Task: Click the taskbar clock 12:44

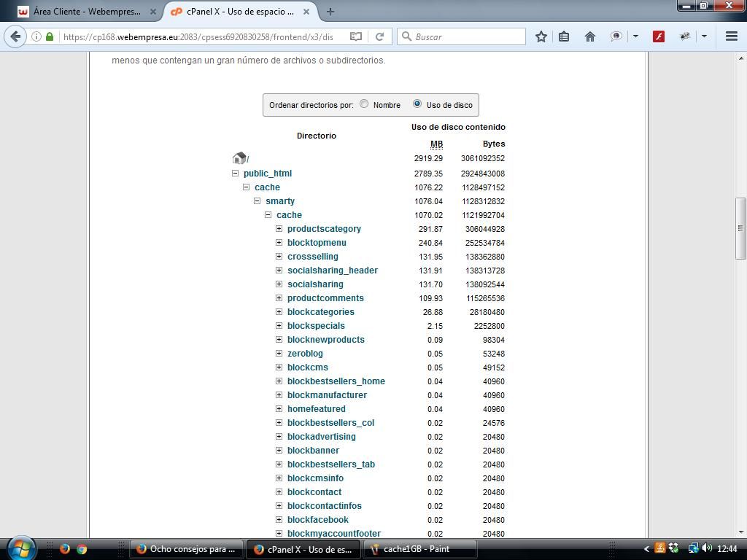Action: (727, 549)
